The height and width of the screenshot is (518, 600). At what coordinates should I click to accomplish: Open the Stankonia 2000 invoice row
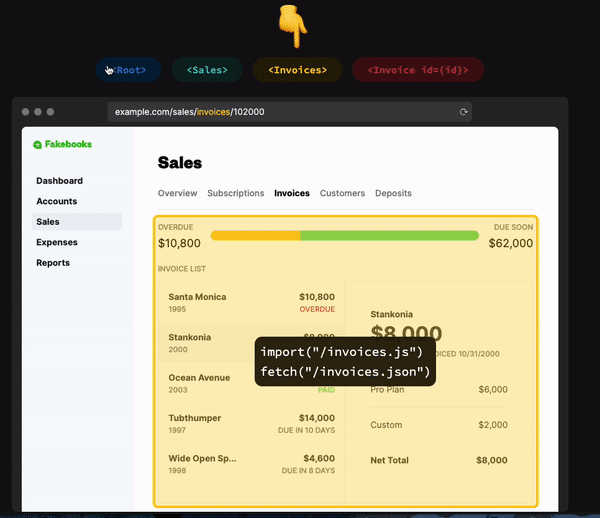pos(251,343)
